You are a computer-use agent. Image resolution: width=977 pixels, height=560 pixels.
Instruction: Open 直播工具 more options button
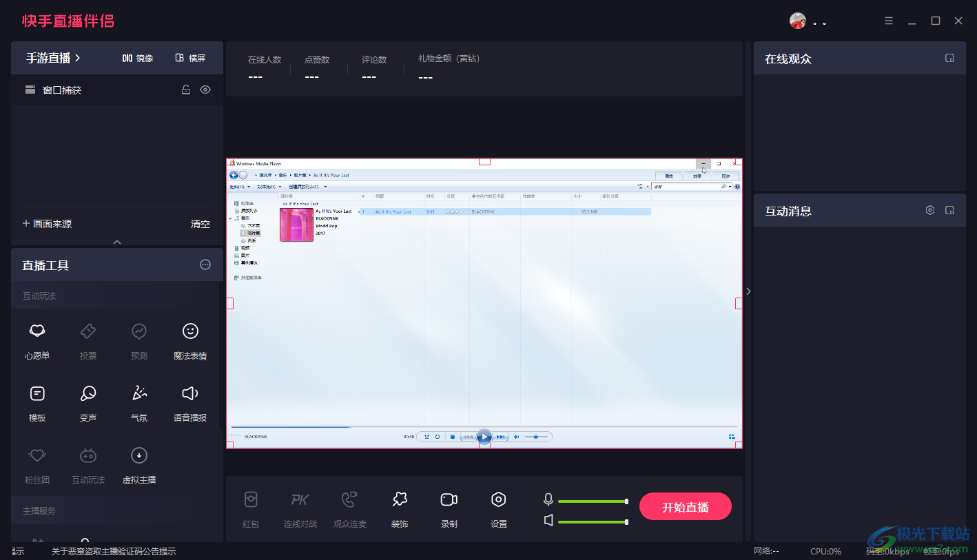pyautogui.click(x=205, y=265)
